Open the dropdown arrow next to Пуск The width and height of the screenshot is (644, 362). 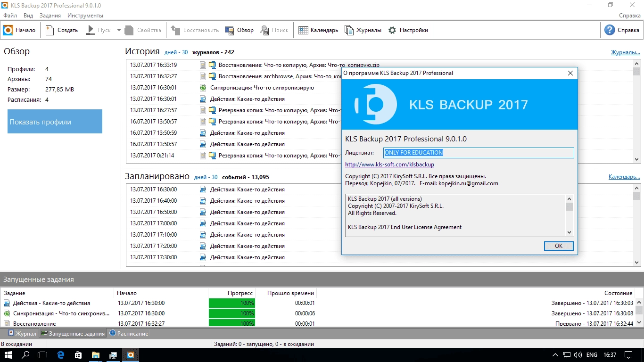tap(119, 30)
